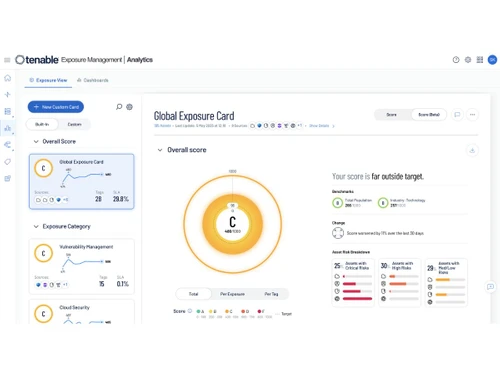Screen dimensions: 500x375
Task: Select the Global Exposure Card in sidebar
Action: [82, 182]
